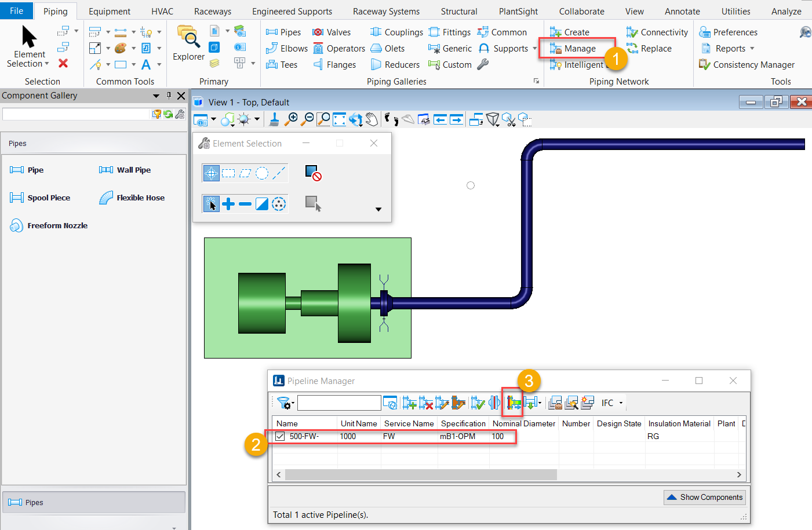Click the pipeline green checkmark validate icon
Image resolution: width=812 pixels, height=530 pixels.
pyautogui.click(x=478, y=403)
